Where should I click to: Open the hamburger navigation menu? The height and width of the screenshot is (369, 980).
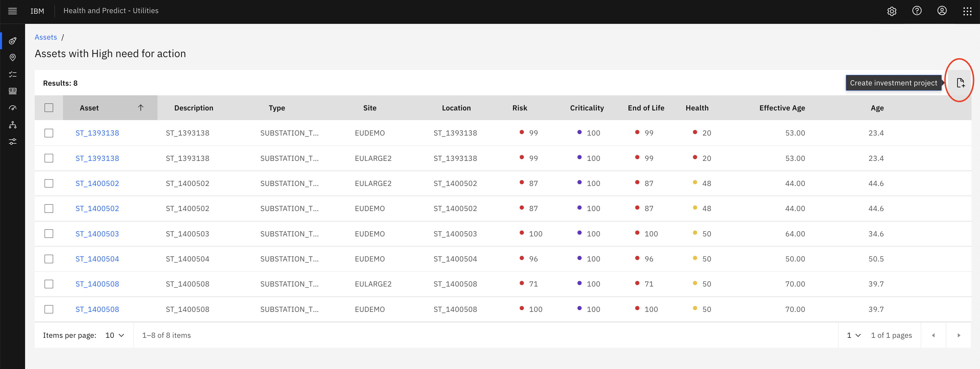coord(13,11)
